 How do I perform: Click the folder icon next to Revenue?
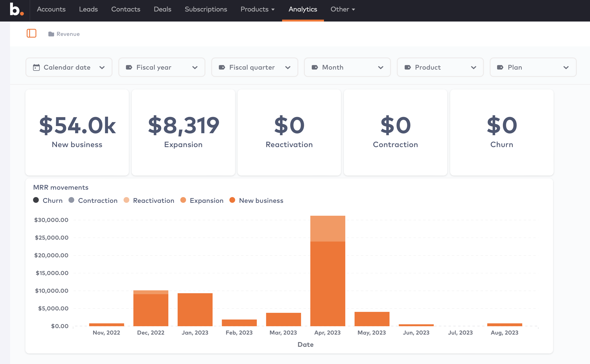pos(51,34)
